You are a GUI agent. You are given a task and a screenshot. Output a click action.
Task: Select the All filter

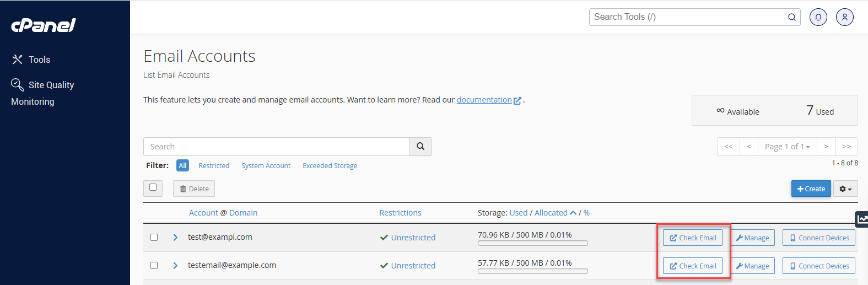(x=182, y=165)
